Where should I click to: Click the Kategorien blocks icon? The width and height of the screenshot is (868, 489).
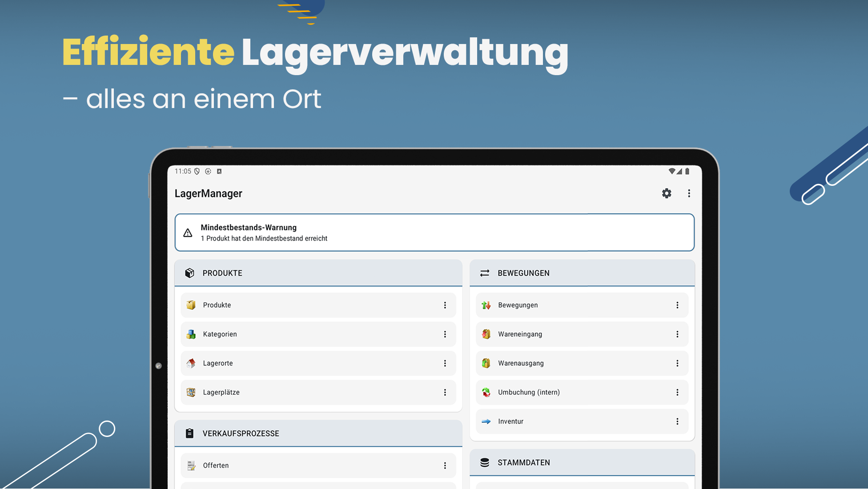point(191,334)
